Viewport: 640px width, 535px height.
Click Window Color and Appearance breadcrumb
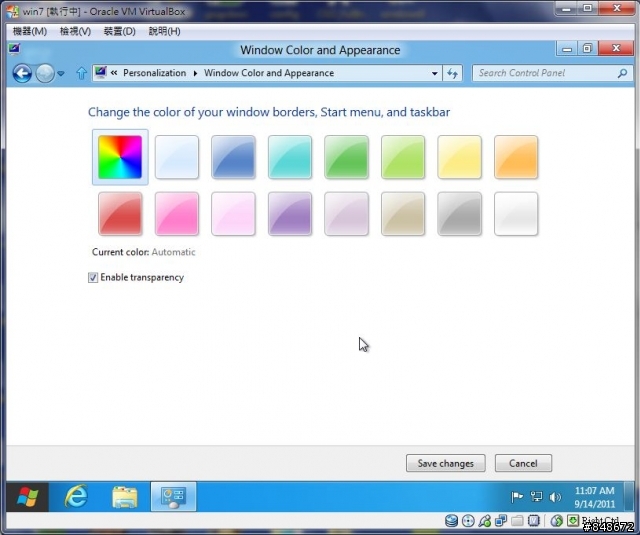coord(269,73)
